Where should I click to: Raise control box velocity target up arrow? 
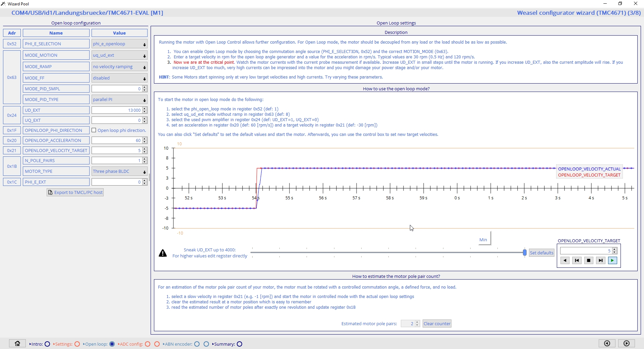click(614, 249)
